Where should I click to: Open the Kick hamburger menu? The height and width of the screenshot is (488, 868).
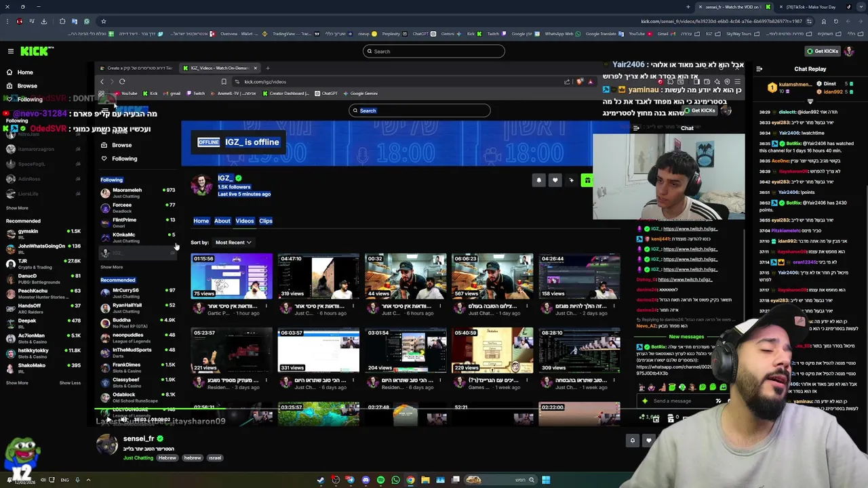[10, 52]
